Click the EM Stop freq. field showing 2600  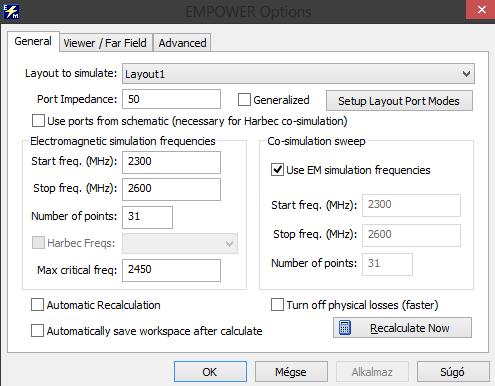(x=171, y=189)
